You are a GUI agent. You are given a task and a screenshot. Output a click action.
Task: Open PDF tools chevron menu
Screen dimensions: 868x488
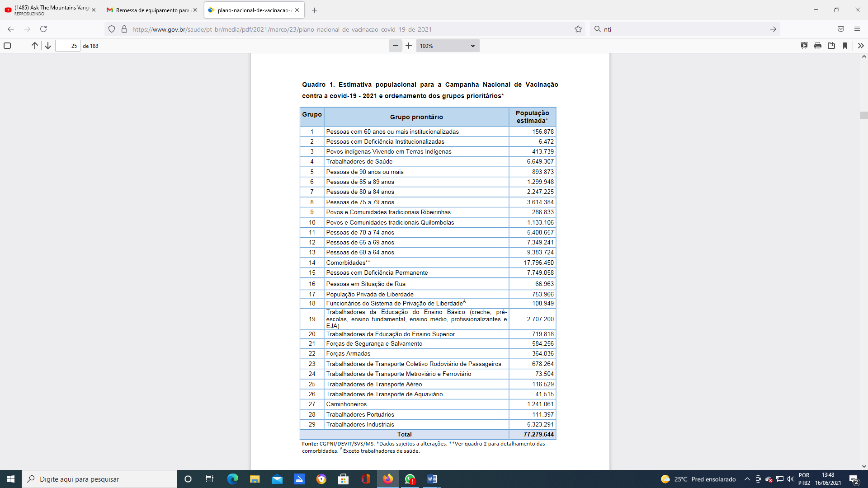[x=861, y=46]
